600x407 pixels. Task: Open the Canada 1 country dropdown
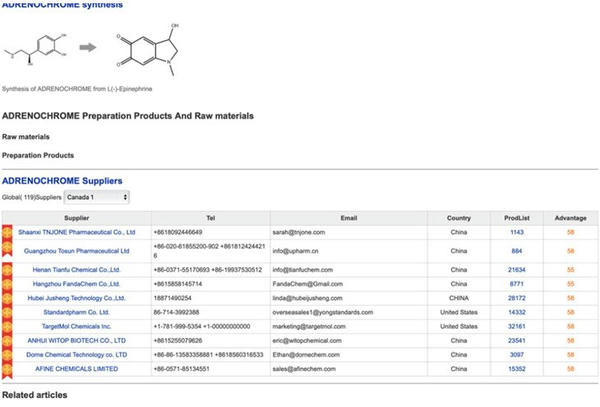96,197
